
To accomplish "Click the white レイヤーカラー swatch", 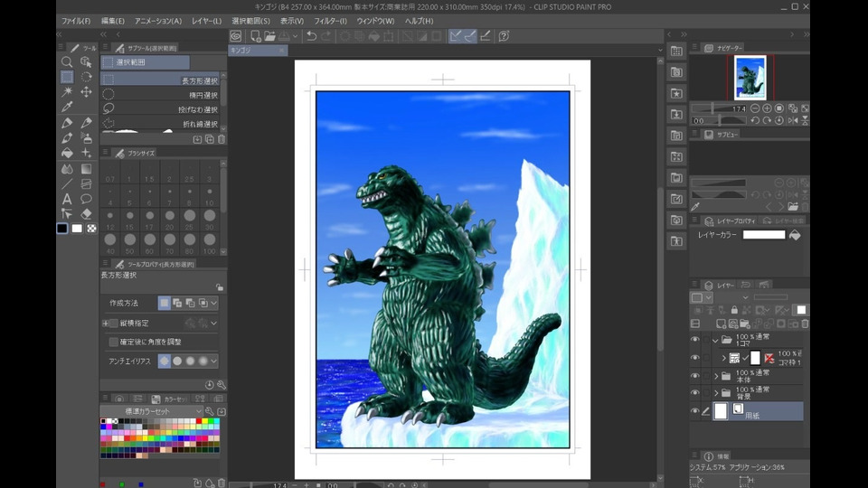I will pos(764,235).
